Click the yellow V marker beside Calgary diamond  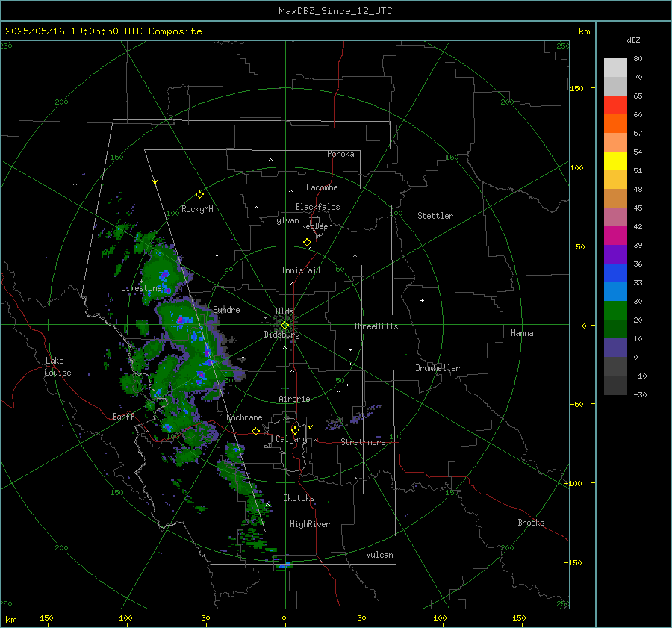[311, 427]
